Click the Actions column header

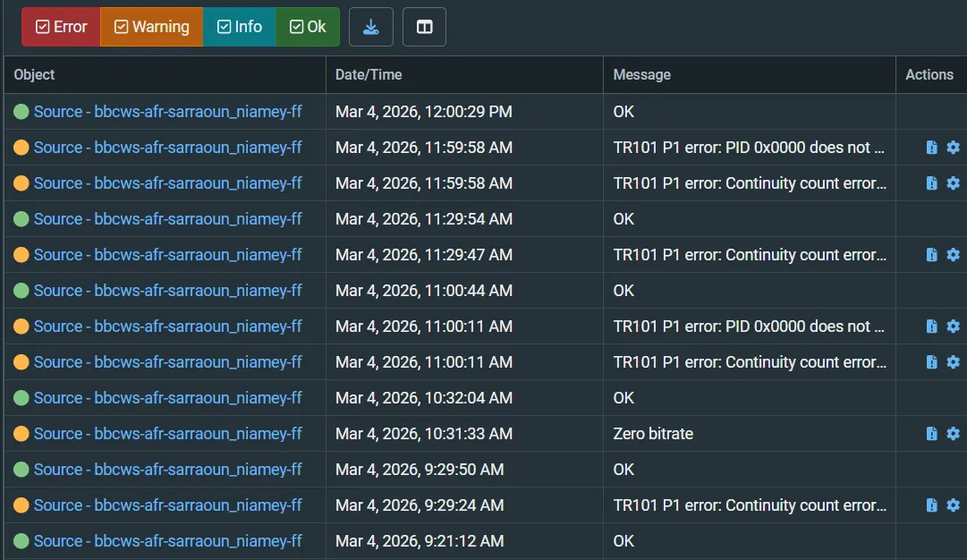pyautogui.click(x=929, y=74)
